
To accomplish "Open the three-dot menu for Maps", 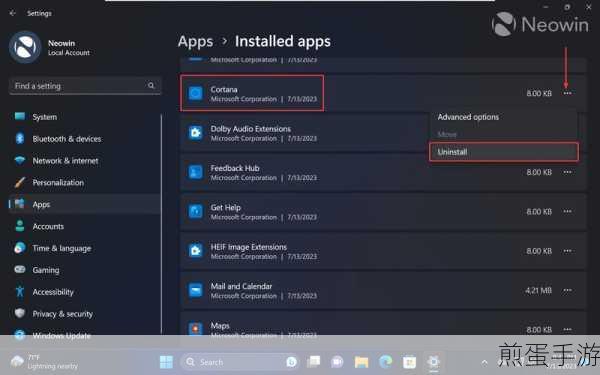I will click(567, 329).
